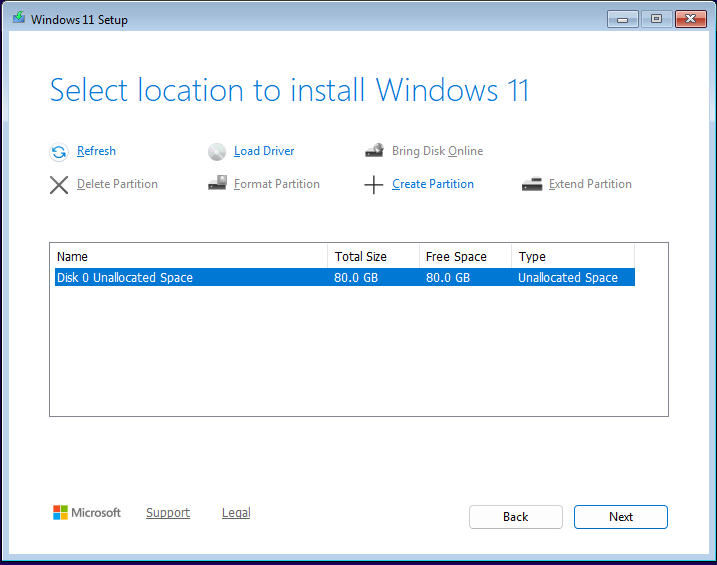Screen dimensions: 717x565
Task: Click the Format Partition drive icon
Action: 217,184
